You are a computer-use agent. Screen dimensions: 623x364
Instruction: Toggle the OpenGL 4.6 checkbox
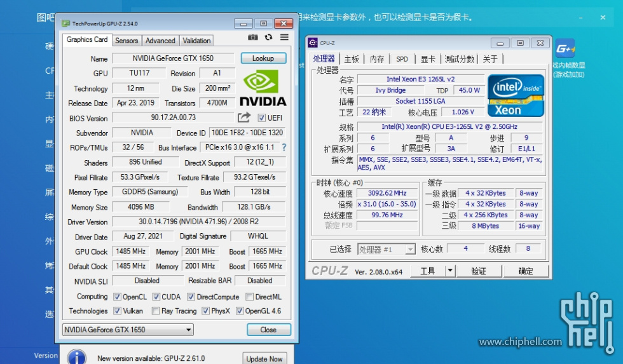click(240, 311)
